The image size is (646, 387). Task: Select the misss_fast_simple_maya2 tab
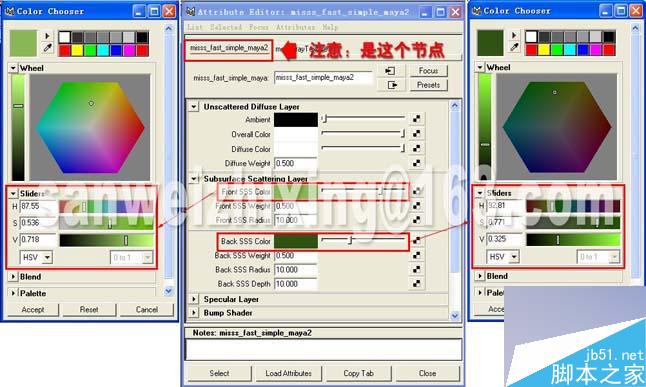click(229, 48)
